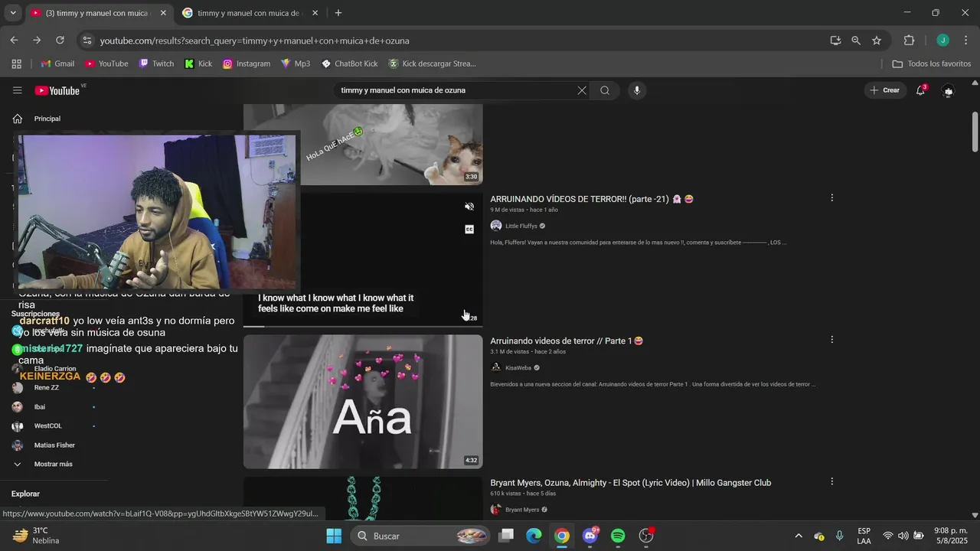Open the Crear menu
Image resolution: width=980 pixels, height=551 pixels.
(885, 90)
